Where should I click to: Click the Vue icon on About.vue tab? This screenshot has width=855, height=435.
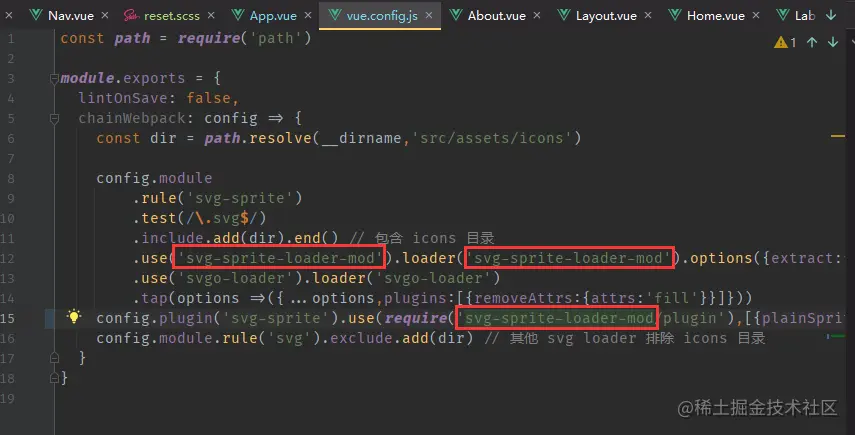point(456,15)
